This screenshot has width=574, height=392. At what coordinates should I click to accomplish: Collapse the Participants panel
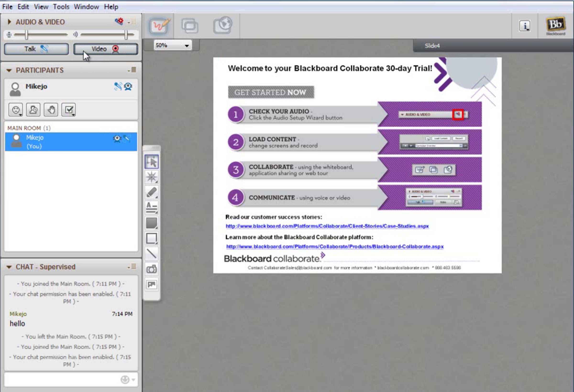click(9, 70)
